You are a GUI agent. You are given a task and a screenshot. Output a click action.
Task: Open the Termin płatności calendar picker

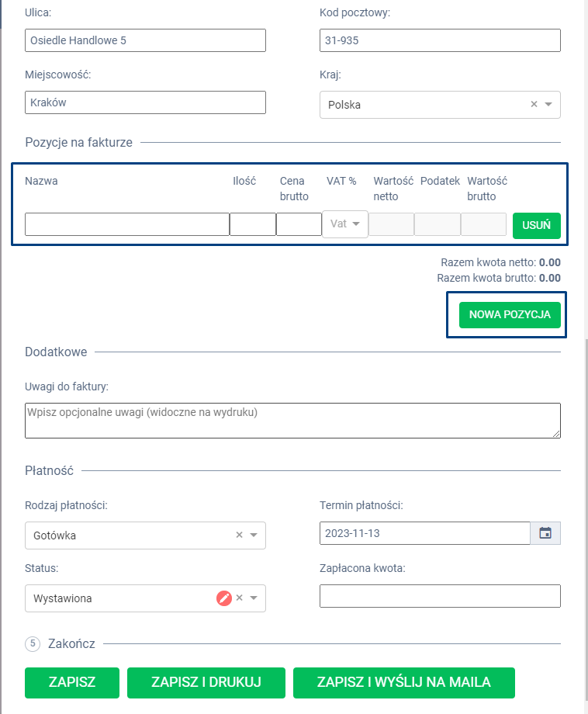point(545,533)
